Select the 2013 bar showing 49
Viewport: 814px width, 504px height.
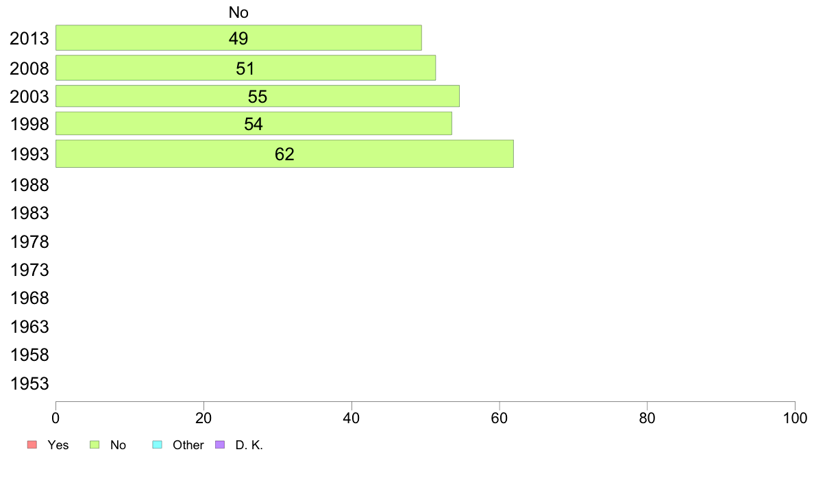coord(239,38)
